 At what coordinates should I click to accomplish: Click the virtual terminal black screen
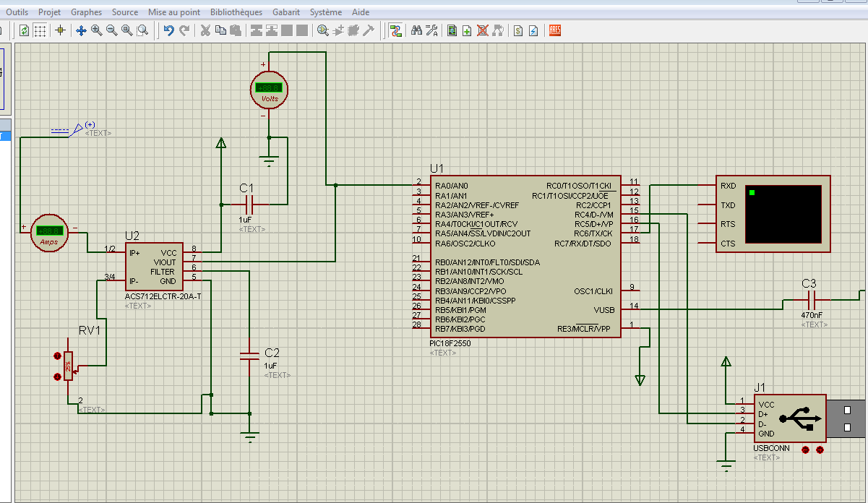(783, 214)
